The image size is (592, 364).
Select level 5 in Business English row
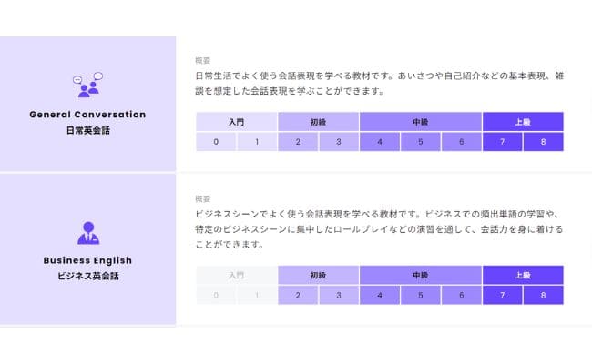421,295
